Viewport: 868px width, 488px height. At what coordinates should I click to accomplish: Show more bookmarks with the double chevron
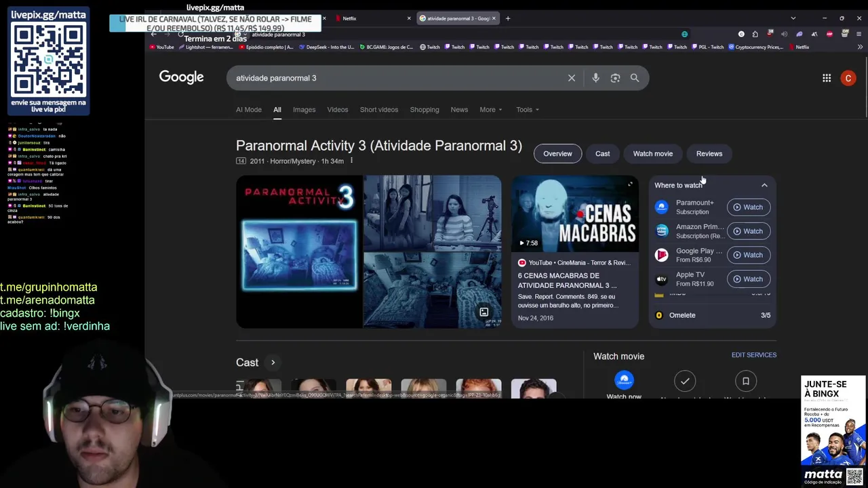(x=860, y=47)
